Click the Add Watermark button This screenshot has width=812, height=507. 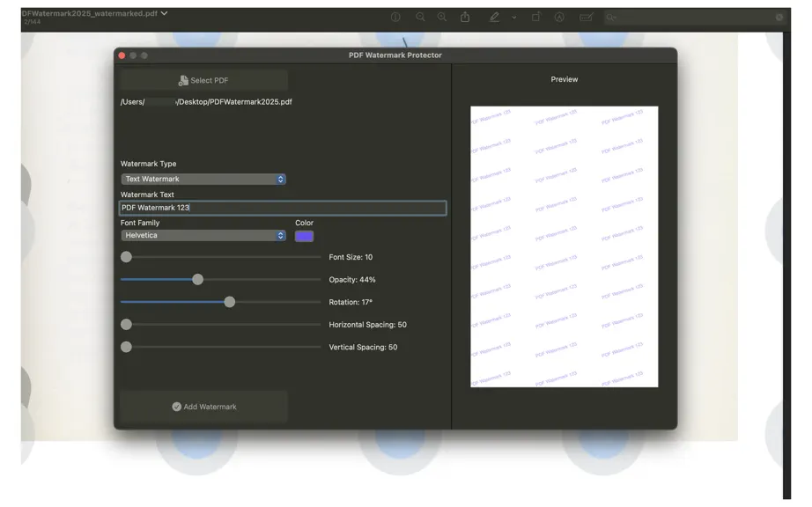point(203,407)
